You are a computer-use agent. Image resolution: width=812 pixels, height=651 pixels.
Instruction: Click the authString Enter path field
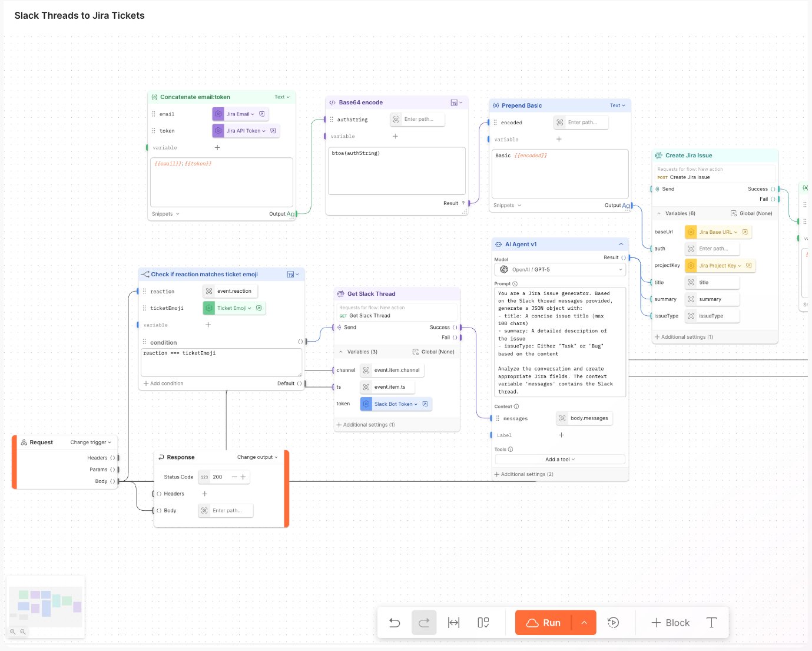pos(417,119)
